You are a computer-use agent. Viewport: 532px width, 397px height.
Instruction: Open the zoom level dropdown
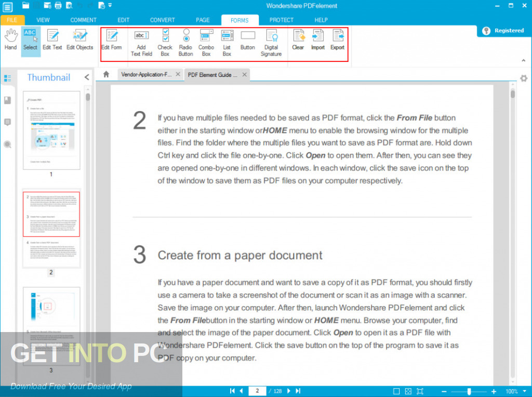[x=524, y=391]
